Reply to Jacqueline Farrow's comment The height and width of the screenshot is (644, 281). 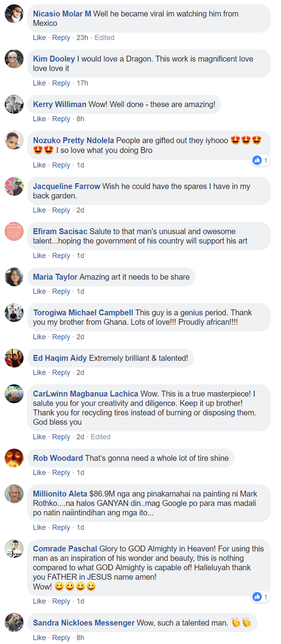(61, 210)
